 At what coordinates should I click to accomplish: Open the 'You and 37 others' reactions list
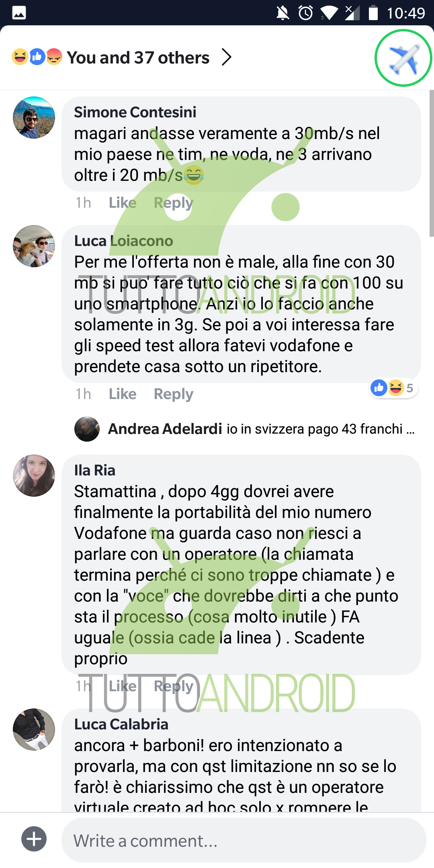(138, 57)
